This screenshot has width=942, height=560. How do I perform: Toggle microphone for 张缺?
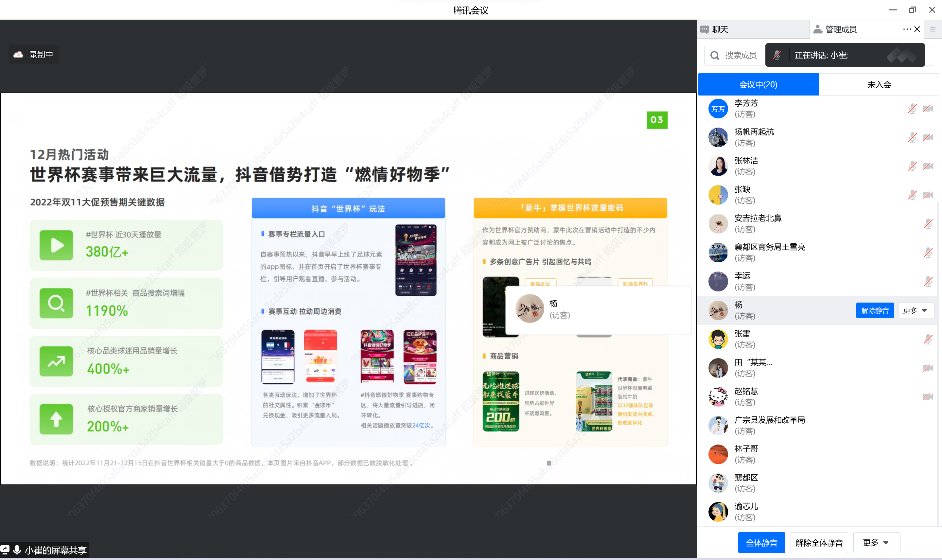(912, 195)
